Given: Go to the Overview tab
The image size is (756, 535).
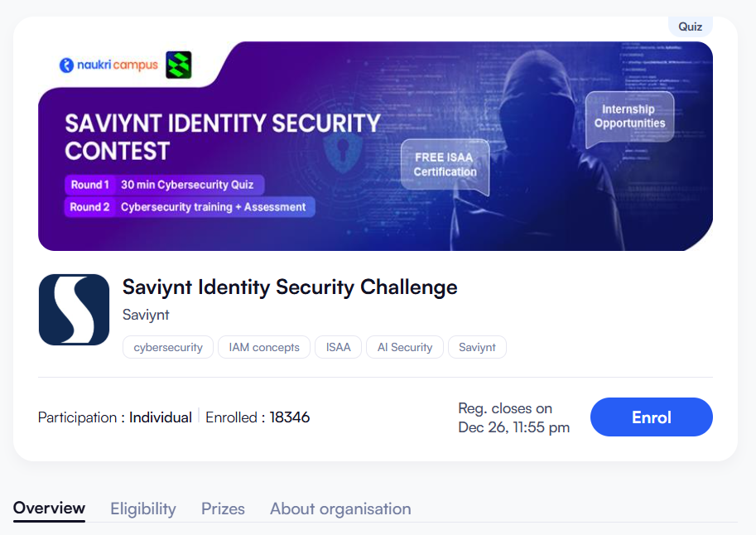Looking at the screenshot, I should [x=49, y=508].
